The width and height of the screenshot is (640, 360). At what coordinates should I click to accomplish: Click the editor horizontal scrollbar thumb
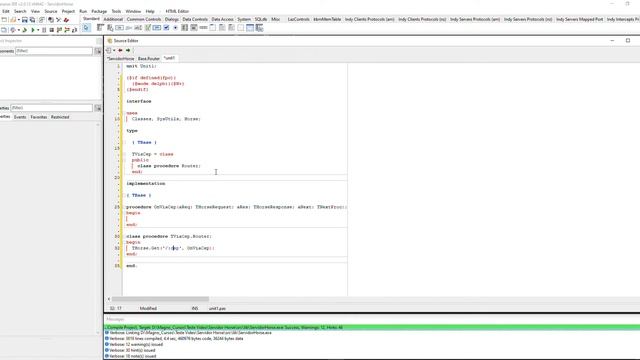pos(160,299)
